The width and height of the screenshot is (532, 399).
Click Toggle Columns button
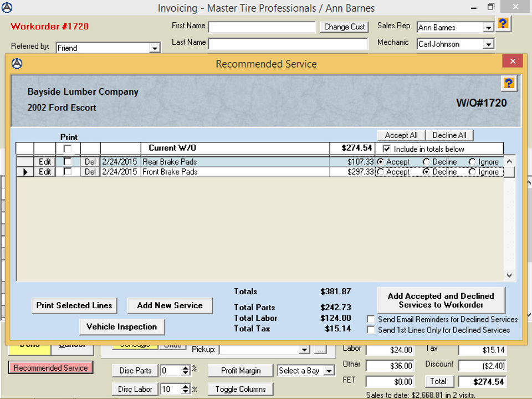coord(241,389)
